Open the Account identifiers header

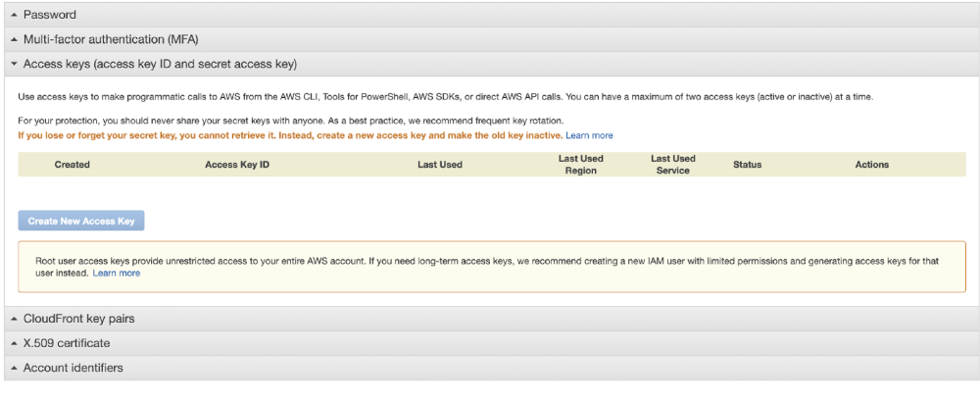click(x=490, y=369)
